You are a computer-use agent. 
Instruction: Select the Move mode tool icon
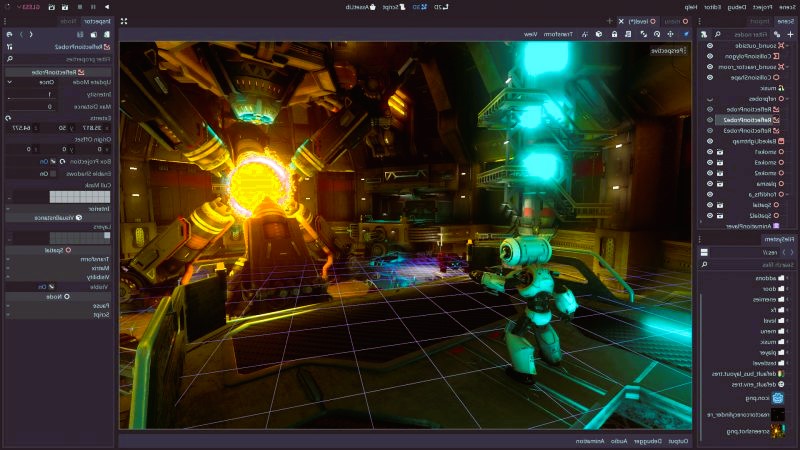point(671,33)
